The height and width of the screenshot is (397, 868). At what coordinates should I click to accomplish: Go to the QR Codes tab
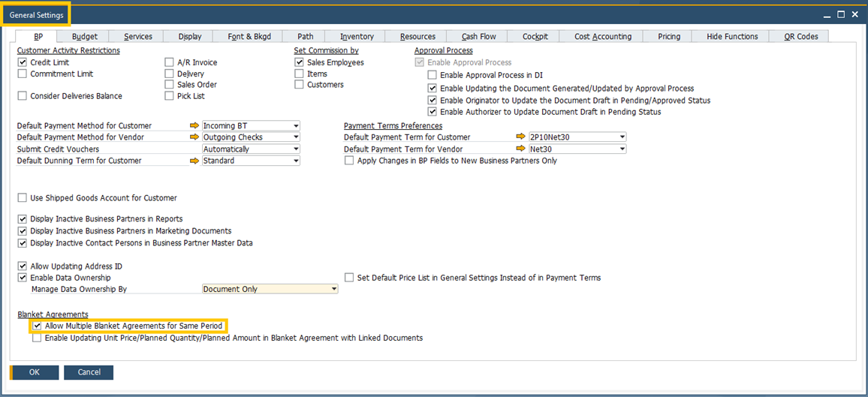800,37
